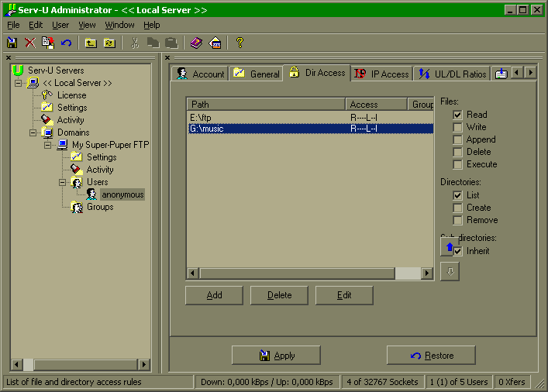The height and width of the screenshot is (392, 548).
Task: Click the Path column header
Action: click(x=266, y=104)
